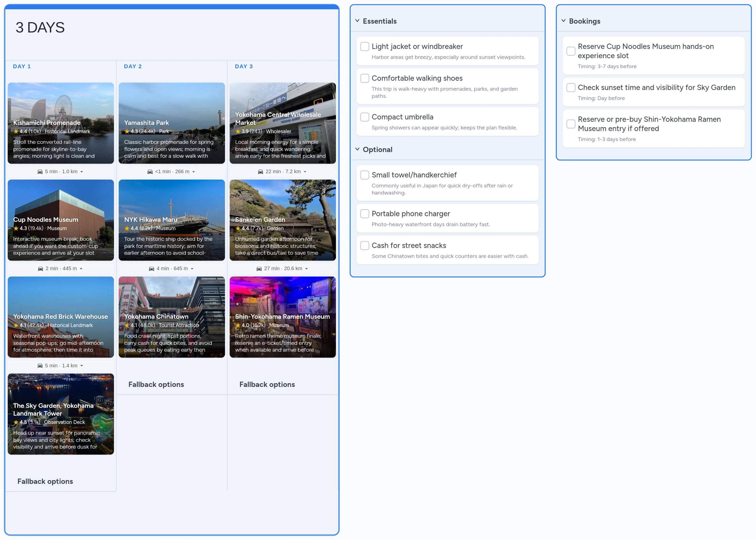Mark Reserve Cup Noodles Museum booking as done

(x=571, y=51)
